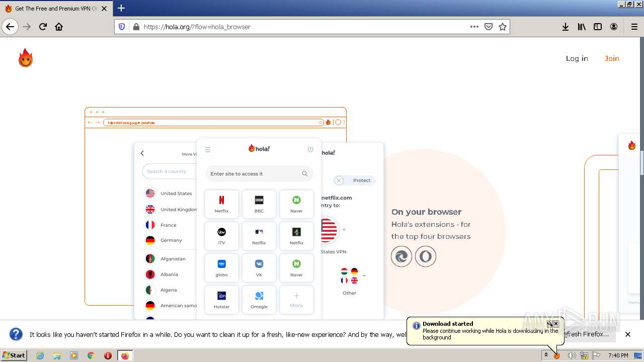Viewport: 644px width, 362px height.
Task: Expand the Other countries dropdown arrow
Action: [x=364, y=276]
